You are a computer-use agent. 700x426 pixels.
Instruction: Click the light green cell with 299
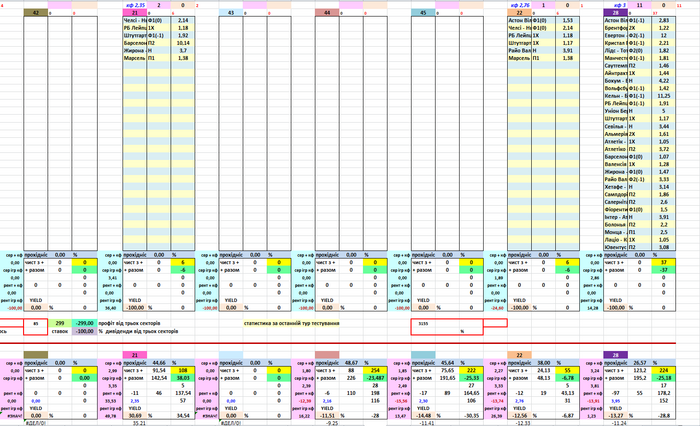click(60, 323)
